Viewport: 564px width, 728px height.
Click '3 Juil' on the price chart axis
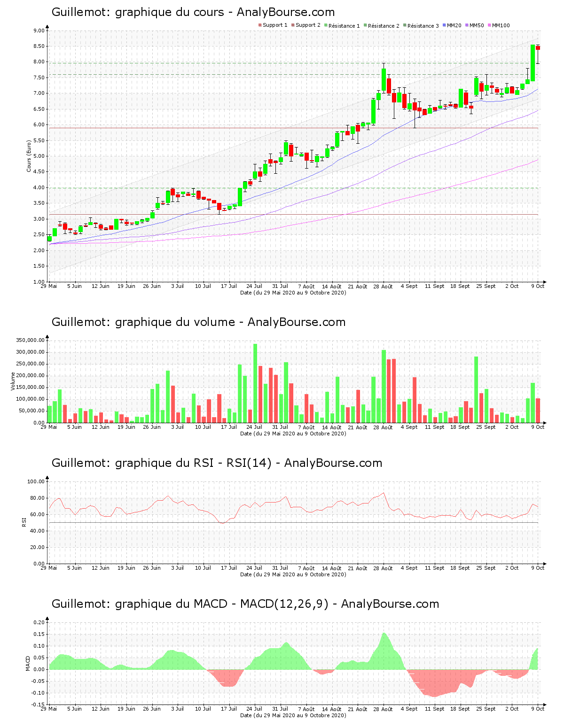(x=177, y=286)
